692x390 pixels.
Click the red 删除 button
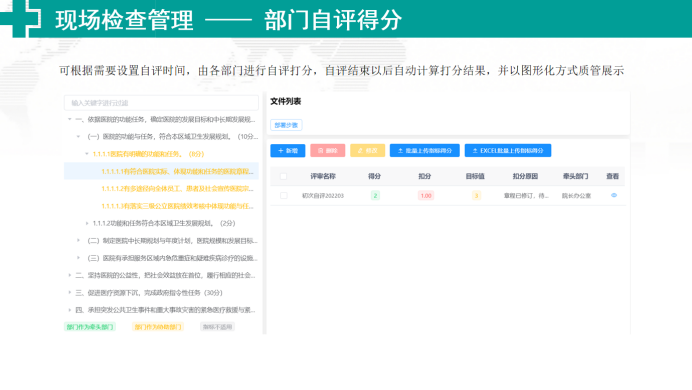pos(327,150)
